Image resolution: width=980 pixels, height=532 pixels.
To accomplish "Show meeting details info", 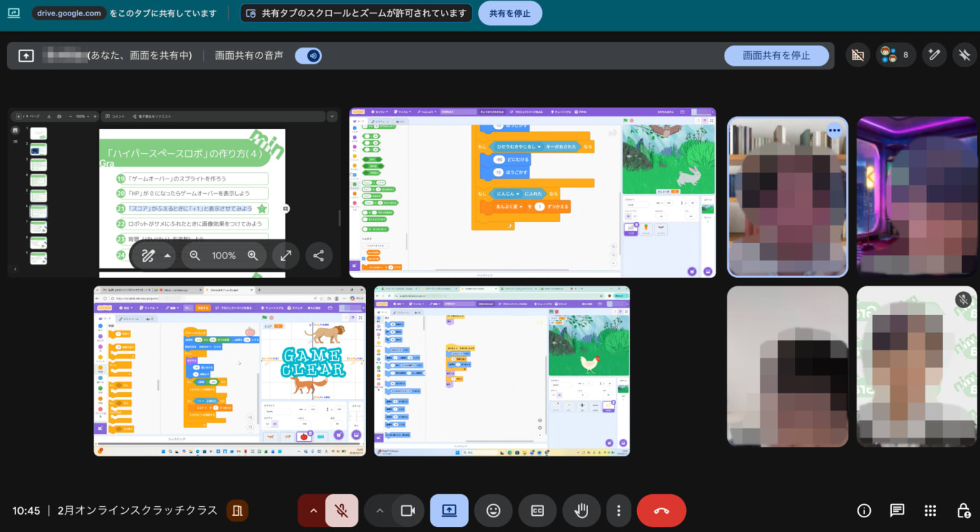I will point(864,510).
